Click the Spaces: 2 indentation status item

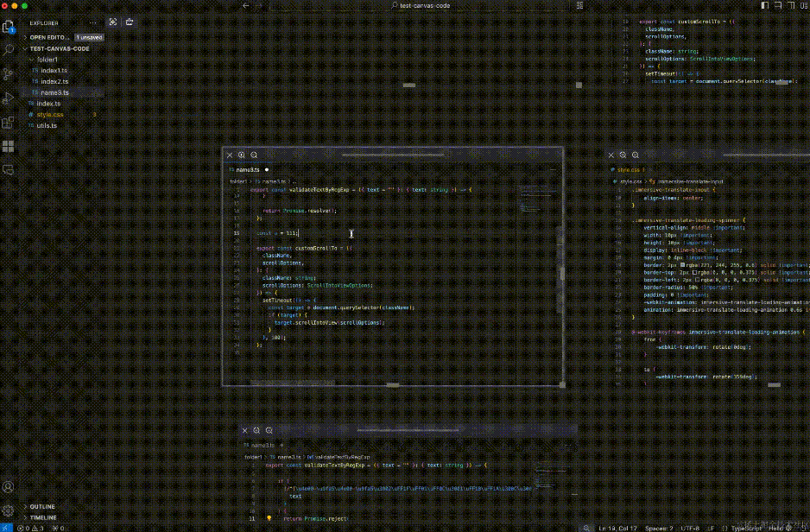pos(659,528)
